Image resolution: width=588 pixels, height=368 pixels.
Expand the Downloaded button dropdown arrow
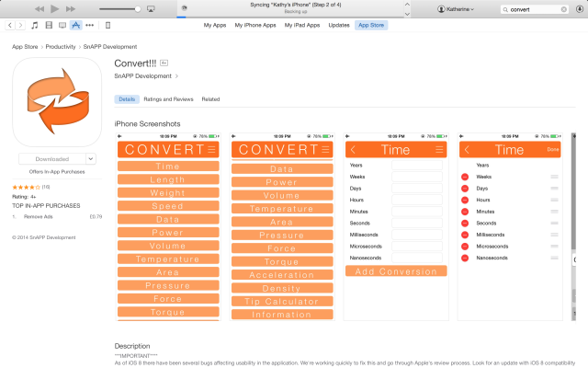91,159
